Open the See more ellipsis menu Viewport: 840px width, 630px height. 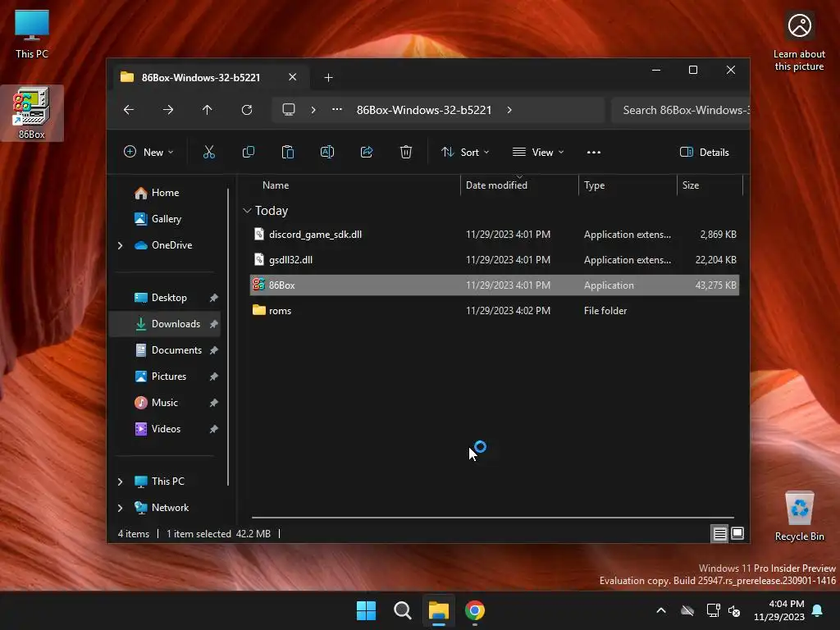pyautogui.click(x=594, y=152)
